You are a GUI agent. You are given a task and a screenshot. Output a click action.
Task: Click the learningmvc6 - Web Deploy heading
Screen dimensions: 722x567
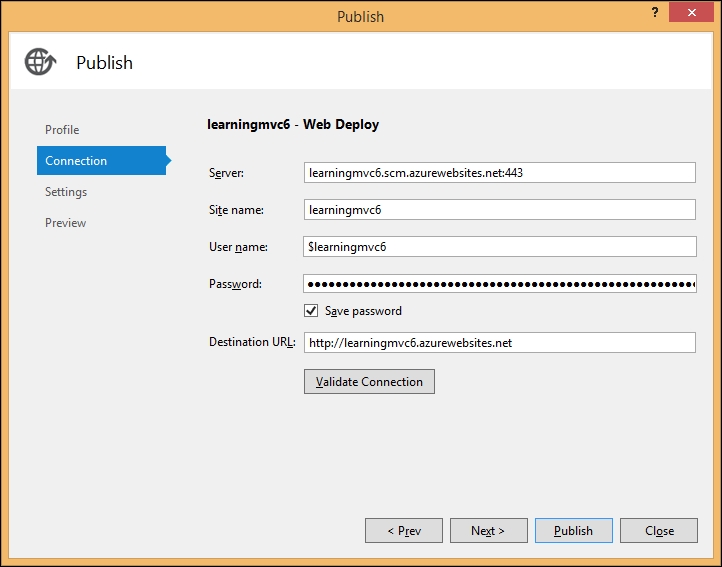tap(293, 124)
